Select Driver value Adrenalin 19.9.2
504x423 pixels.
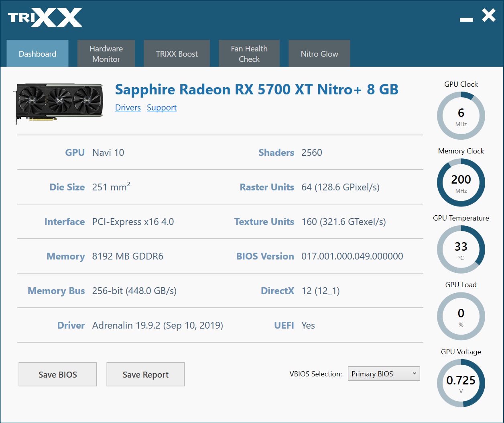coord(158,325)
